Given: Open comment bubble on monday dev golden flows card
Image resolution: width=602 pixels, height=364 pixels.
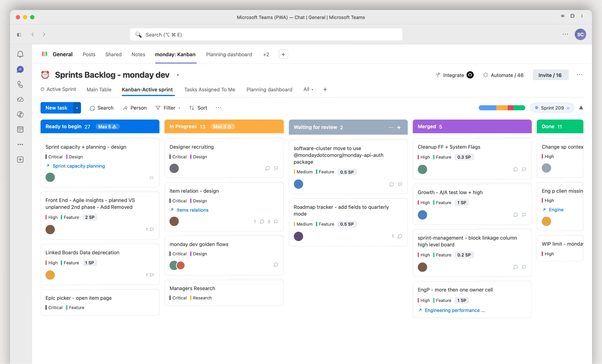Looking at the screenshot, I should (276, 265).
